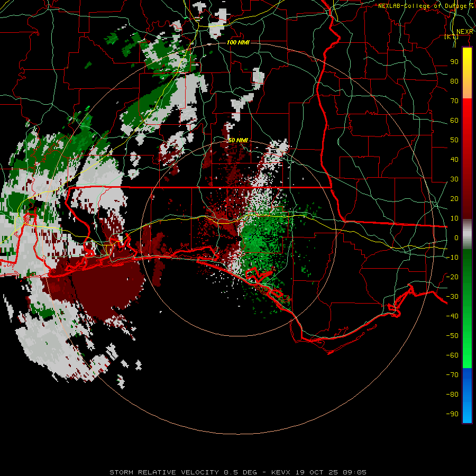Click the -20 value on velocity scale
Viewport: 476px width, 476px height.
tap(452, 277)
